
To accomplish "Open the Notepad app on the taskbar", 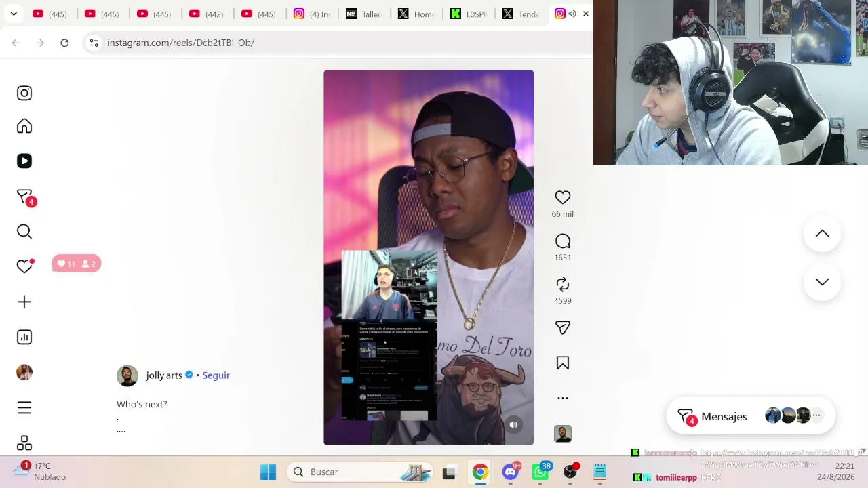I will coord(600,472).
